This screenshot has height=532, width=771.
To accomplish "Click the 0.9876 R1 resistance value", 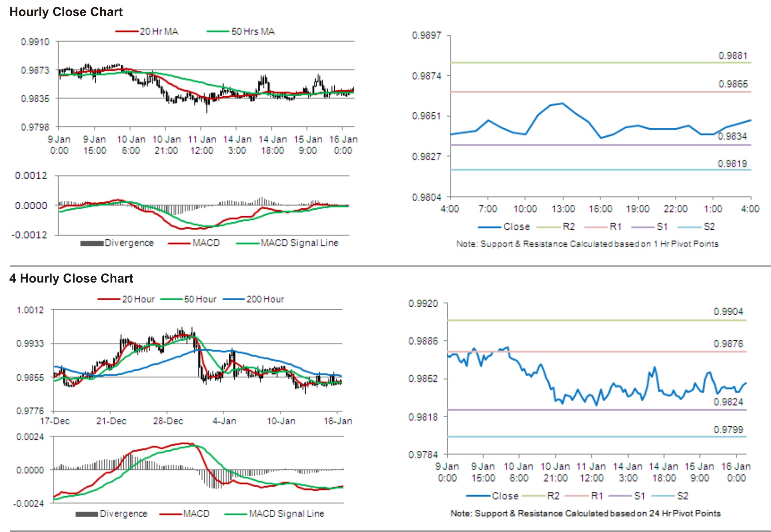I will click(x=728, y=344).
